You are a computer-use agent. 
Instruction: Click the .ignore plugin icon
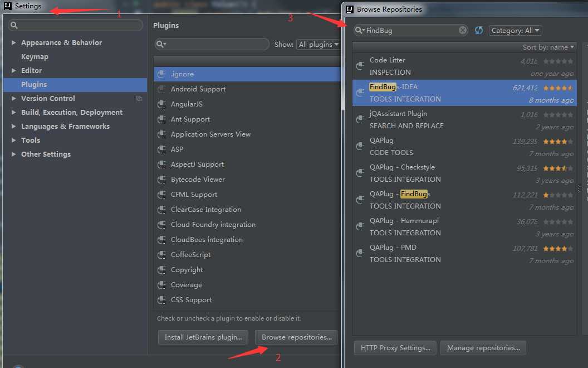click(x=161, y=74)
